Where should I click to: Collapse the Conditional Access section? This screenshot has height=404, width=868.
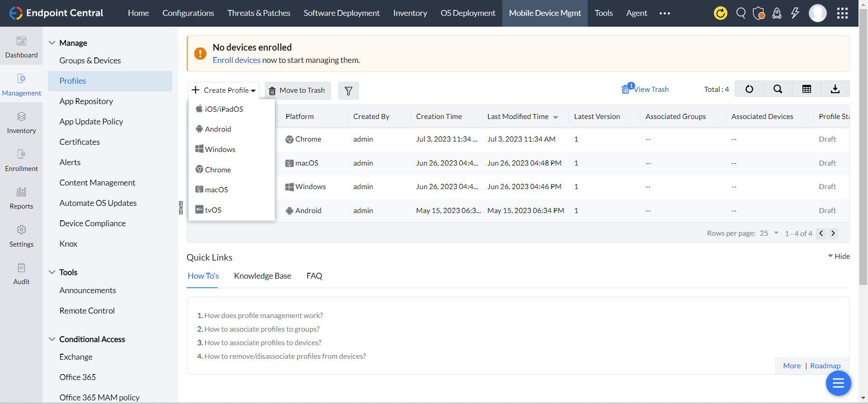(52, 339)
